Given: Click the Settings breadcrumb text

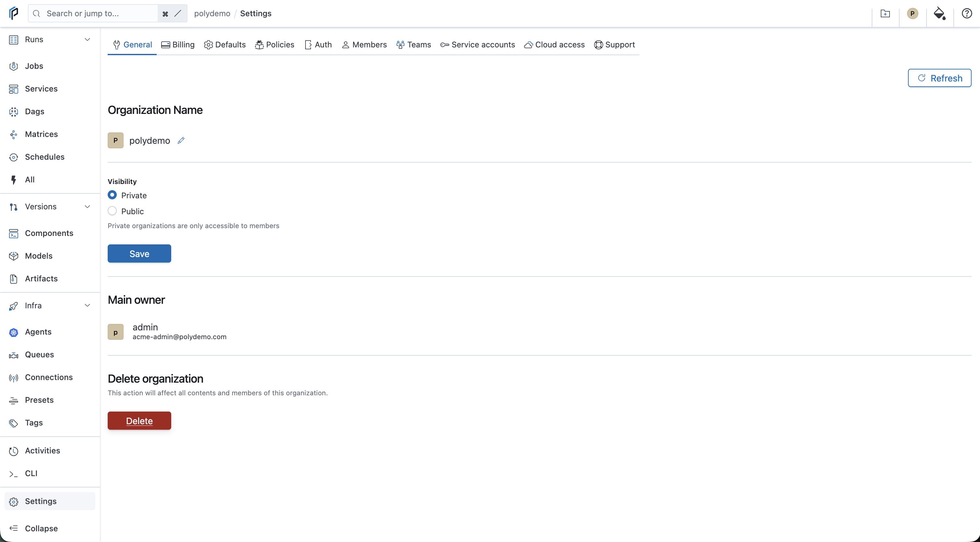Looking at the screenshot, I should tap(256, 14).
